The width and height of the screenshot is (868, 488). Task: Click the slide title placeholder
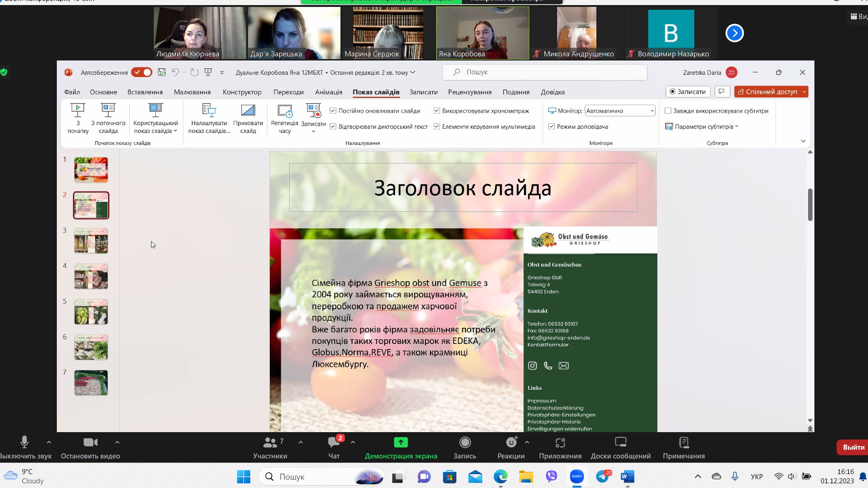tap(463, 187)
